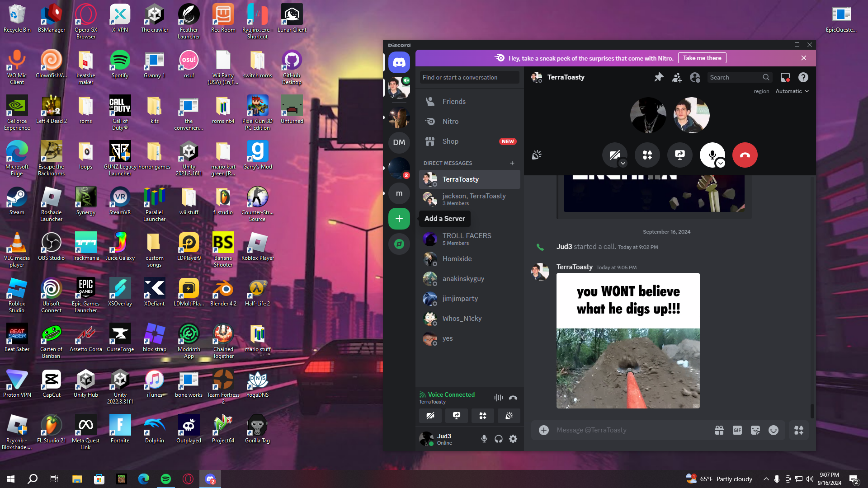This screenshot has height=488, width=868.
Task: Open GIF picker in message bar
Action: 737,430
